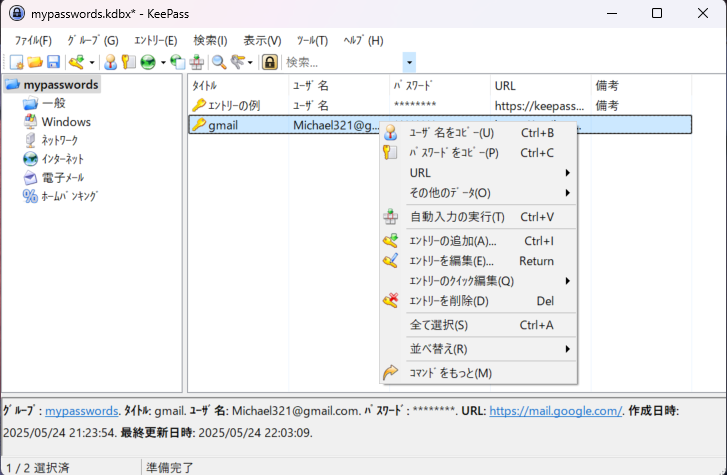Open the ヘルプ(H) menu
Viewport: 727px width, 475px height.
(x=364, y=41)
